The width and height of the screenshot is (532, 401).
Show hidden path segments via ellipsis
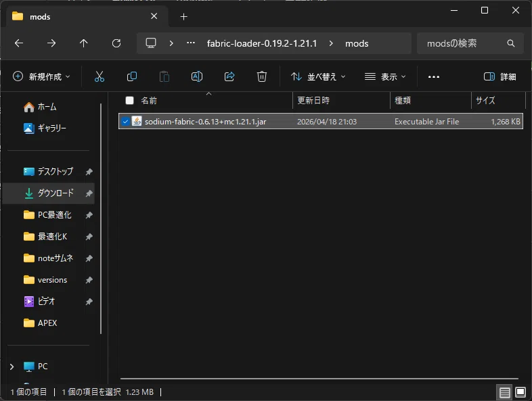tap(191, 43)
